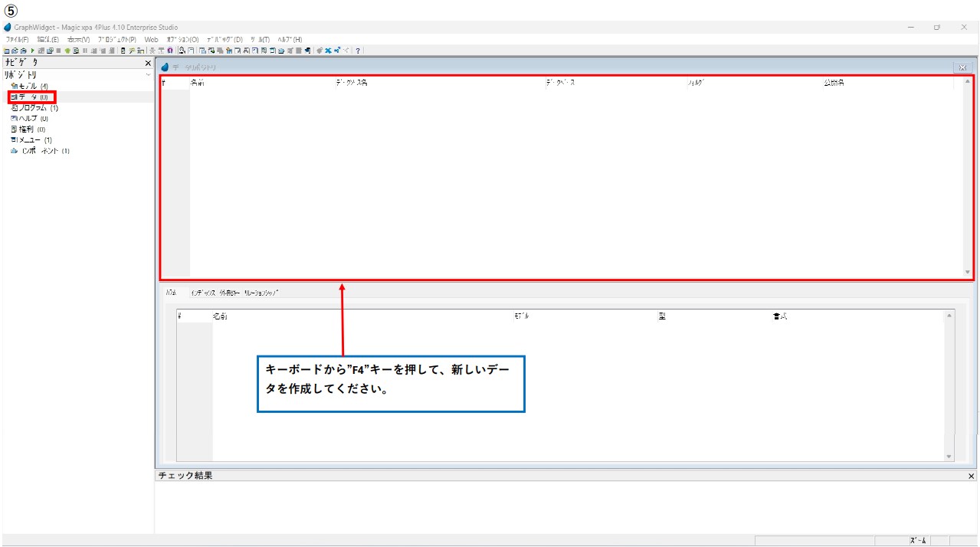Click the help question mark toolbar icon
Viewport: 980px width, 547px height.
pyautogui.click(x=358, y=51)
